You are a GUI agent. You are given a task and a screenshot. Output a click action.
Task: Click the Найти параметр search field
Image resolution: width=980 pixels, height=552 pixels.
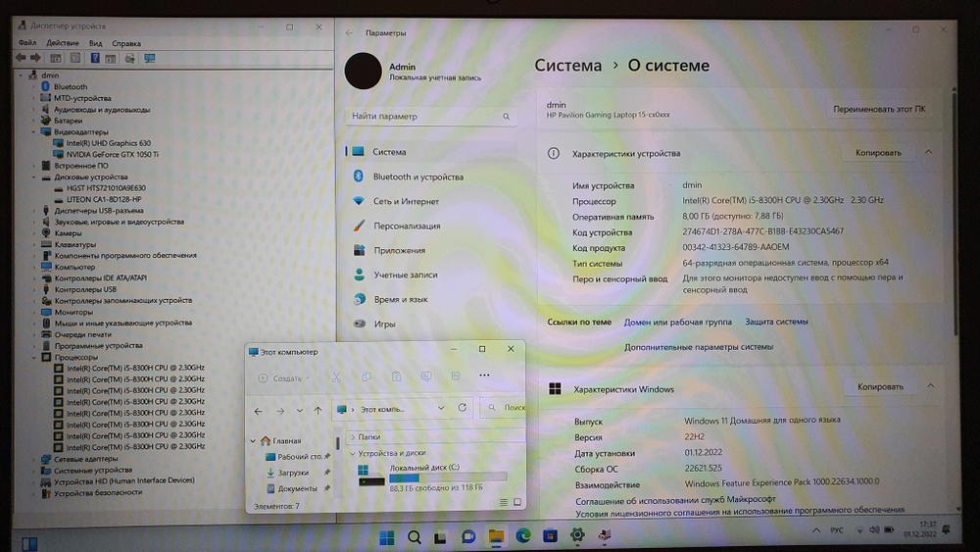pyautogui.click(x=430, y=117)
